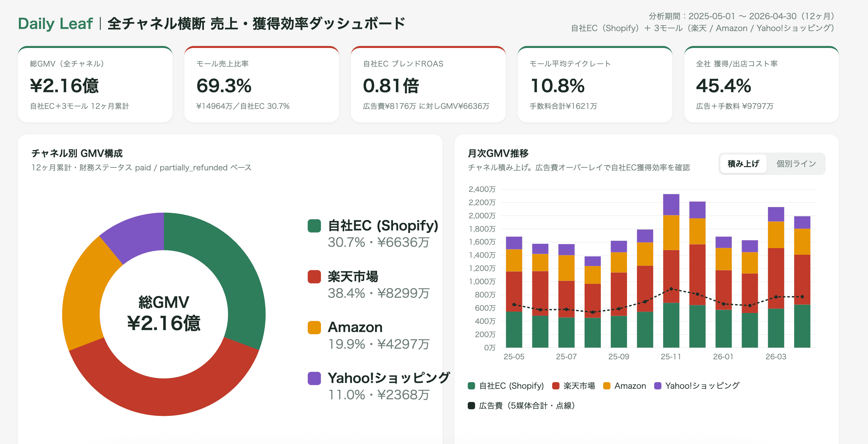
Task: Click text '広告+手数料 ¥9797万'
Action: pyautogui.click(x=735, y=106)
